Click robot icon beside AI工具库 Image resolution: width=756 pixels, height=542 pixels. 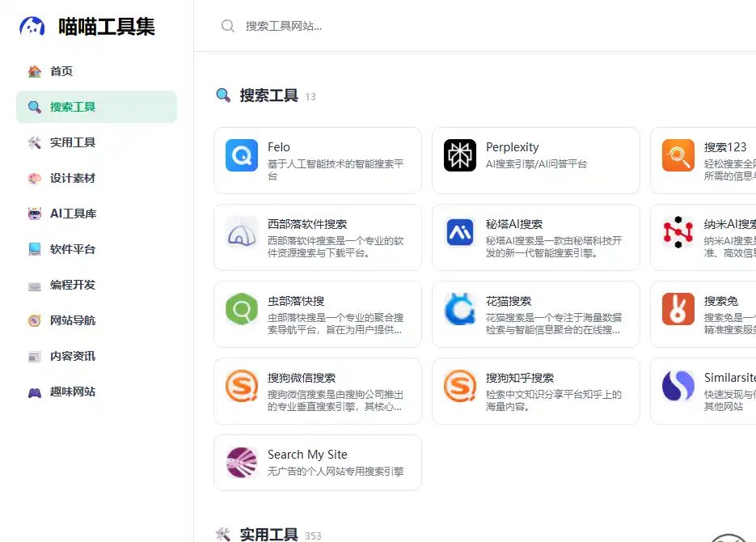coord(35,214)
